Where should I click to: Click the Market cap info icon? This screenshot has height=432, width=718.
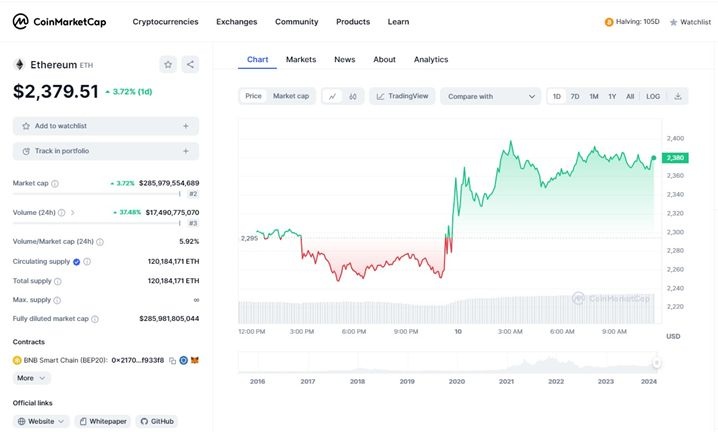coord(54,184)
